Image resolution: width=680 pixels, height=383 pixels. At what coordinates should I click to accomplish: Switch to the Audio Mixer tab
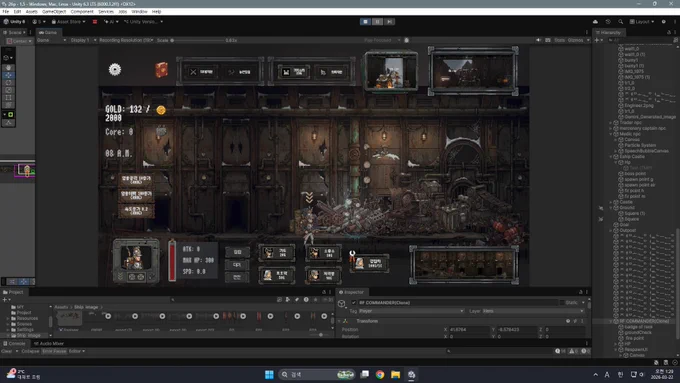49,344
